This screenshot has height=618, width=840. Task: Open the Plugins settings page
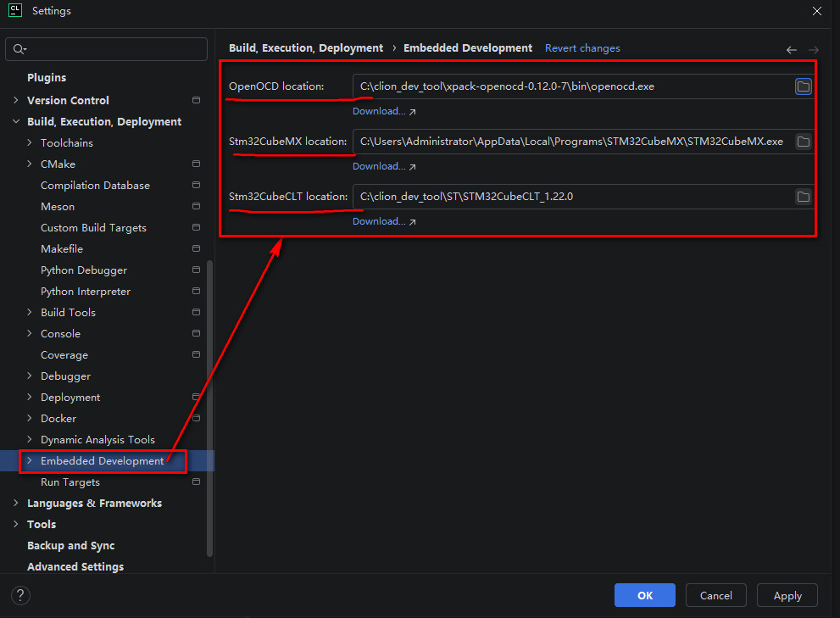[x=47, y=78]
